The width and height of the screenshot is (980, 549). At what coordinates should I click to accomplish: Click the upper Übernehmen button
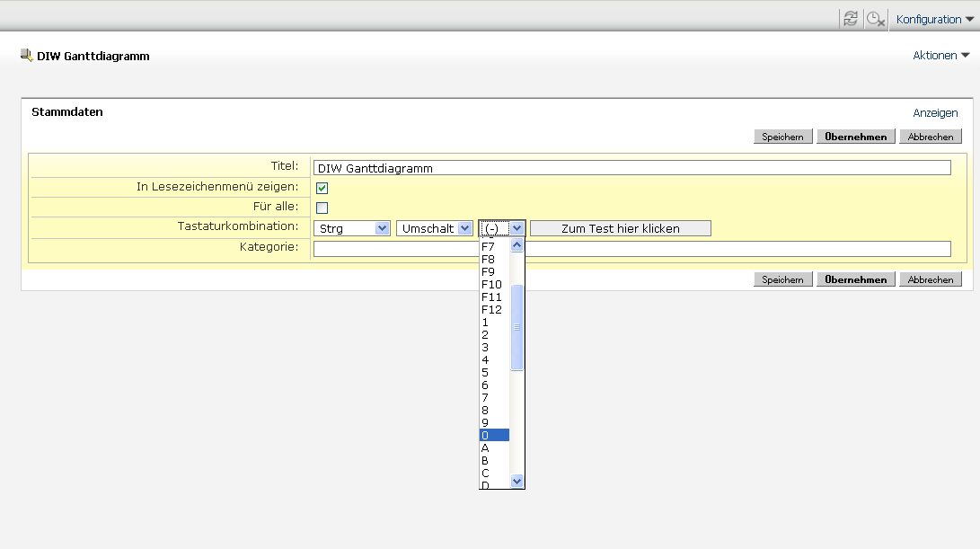(856, 137)
